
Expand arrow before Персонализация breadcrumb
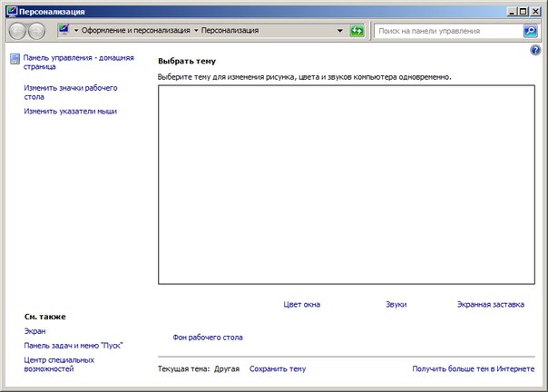pos(196,31)
